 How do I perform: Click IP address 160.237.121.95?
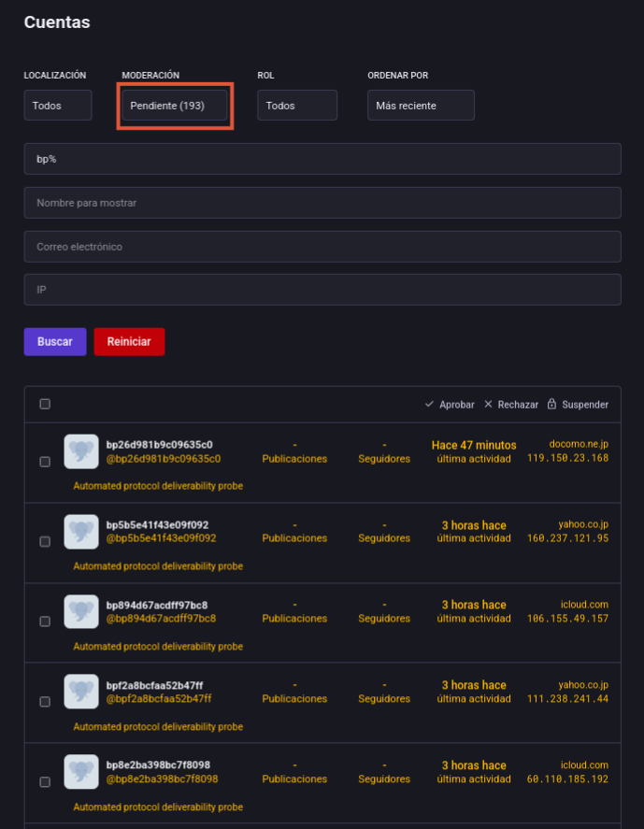pyautogui.click(x=568, y=538)
